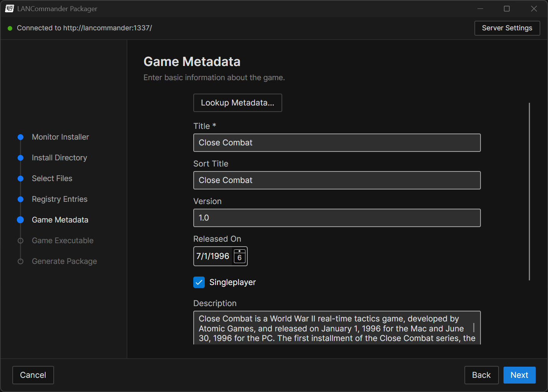Viewport: 548px width, 392px height.
Task: Select the Game Metadata step
Action: 60,220
